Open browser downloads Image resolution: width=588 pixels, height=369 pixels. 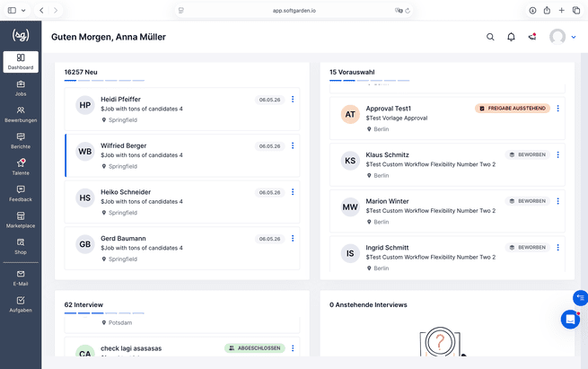(532, 11)
